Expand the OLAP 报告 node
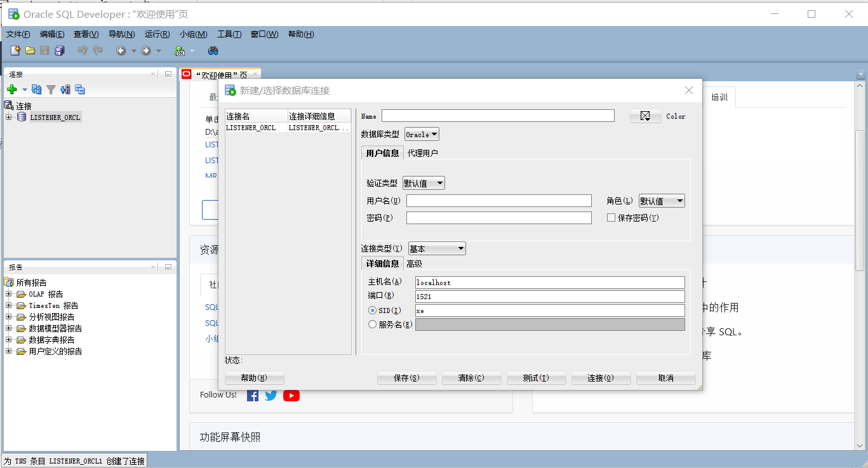The height and width of the screenshot is (468, 868). (8, 293)
